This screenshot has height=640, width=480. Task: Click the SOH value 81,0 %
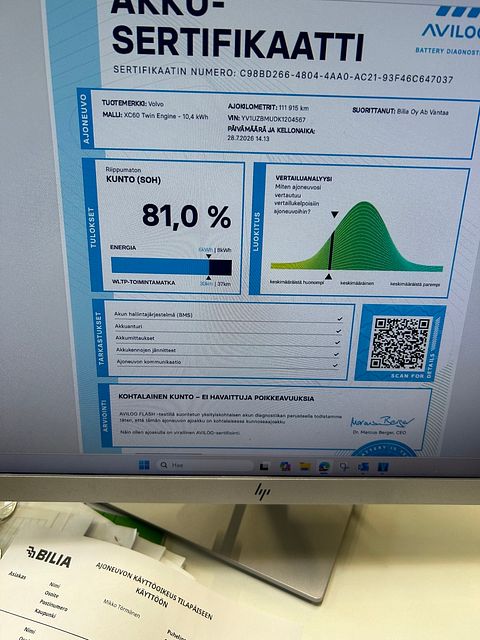click(x=187, y=216)
